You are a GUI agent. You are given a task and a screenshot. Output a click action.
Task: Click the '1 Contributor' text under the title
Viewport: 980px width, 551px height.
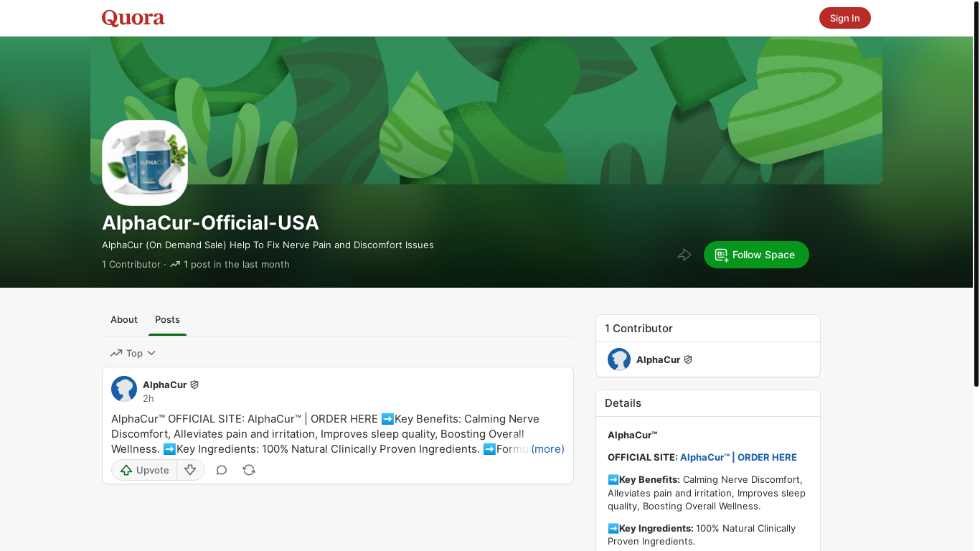point(131,264)
